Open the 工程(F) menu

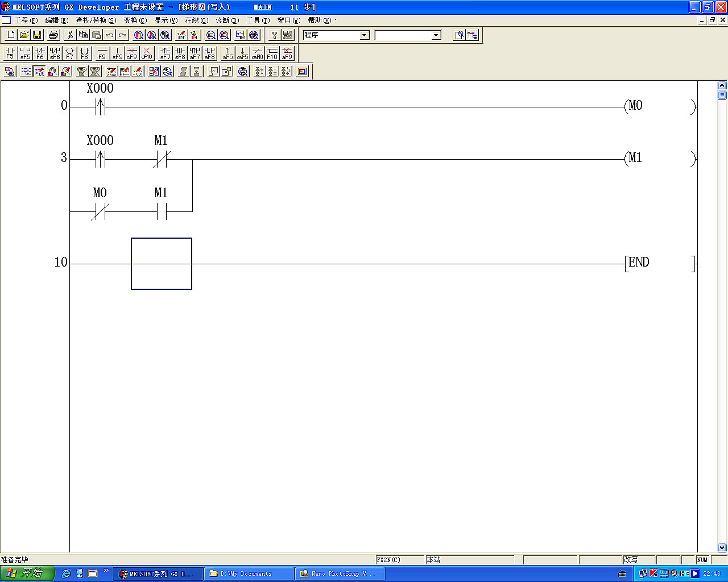pyautogui.click(x=26, y=20)
